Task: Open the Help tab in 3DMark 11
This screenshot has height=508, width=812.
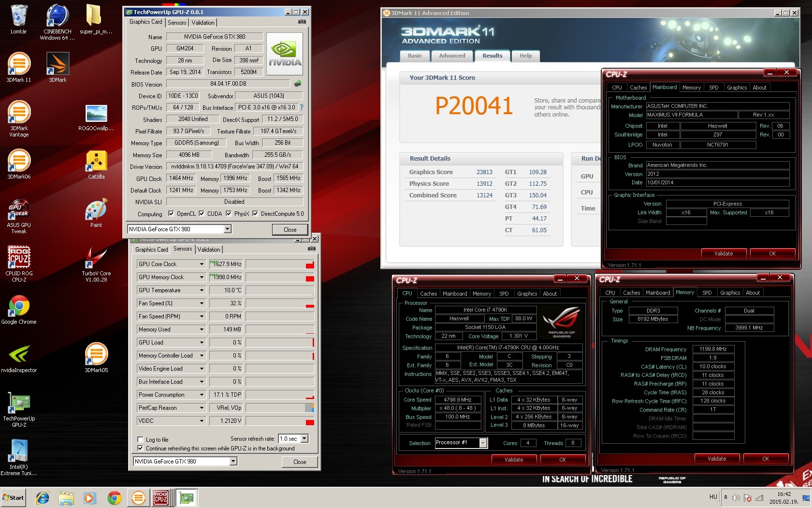Action: click(x=525, y=56)
